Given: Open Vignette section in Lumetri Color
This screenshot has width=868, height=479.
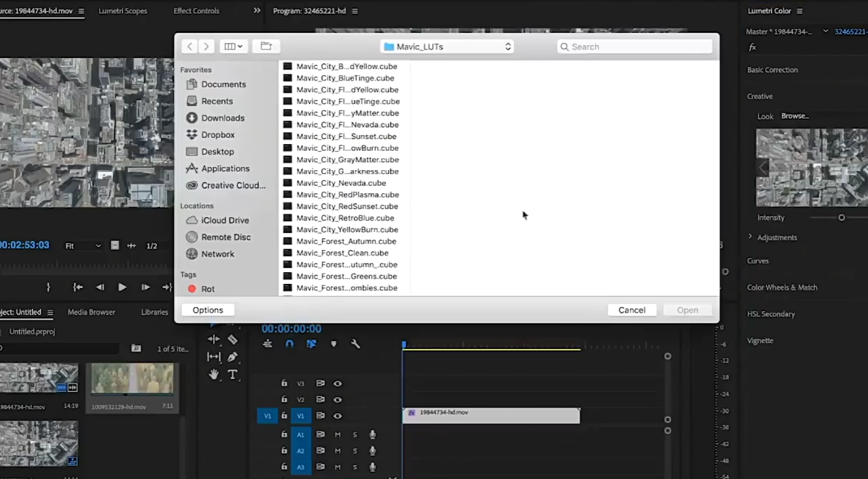Looking at the screenshot, I should point(760,341).
